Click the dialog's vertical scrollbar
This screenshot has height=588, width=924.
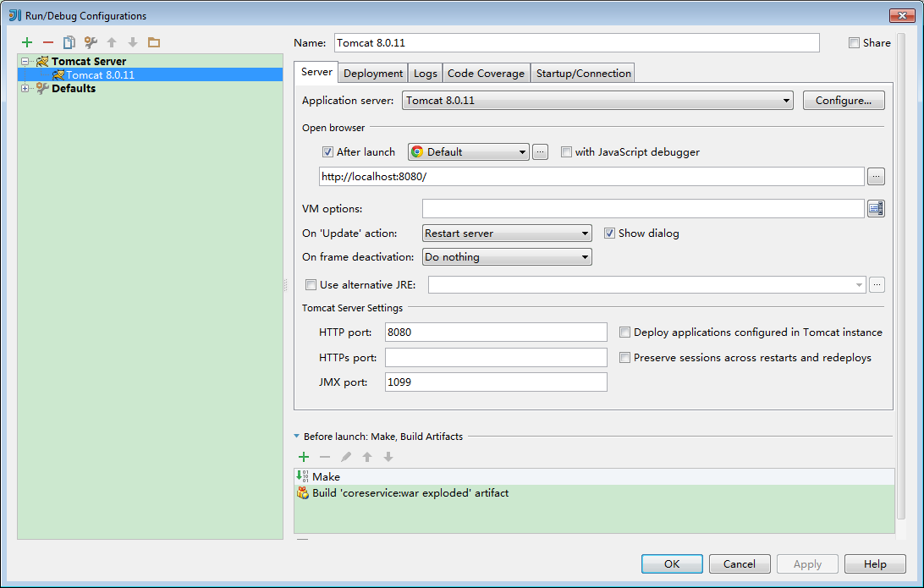[900, 276]
